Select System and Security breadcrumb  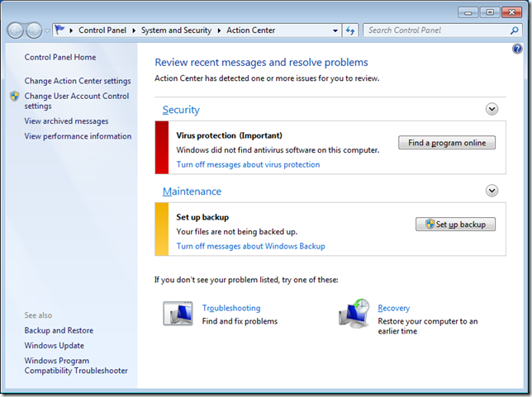[x=176, y=31]
